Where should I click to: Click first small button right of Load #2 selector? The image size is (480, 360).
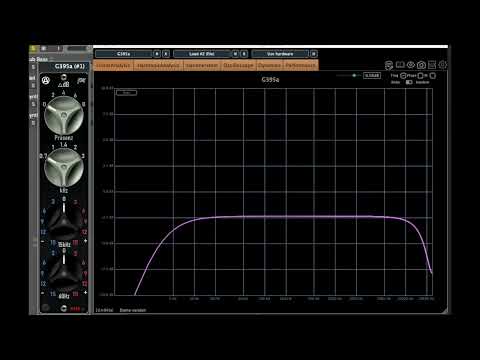click(235, 54)
